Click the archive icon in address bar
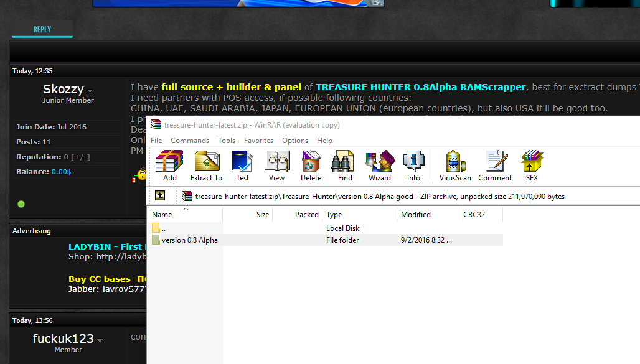The height and width of the screenshot is (364, 640). point(187,196)
